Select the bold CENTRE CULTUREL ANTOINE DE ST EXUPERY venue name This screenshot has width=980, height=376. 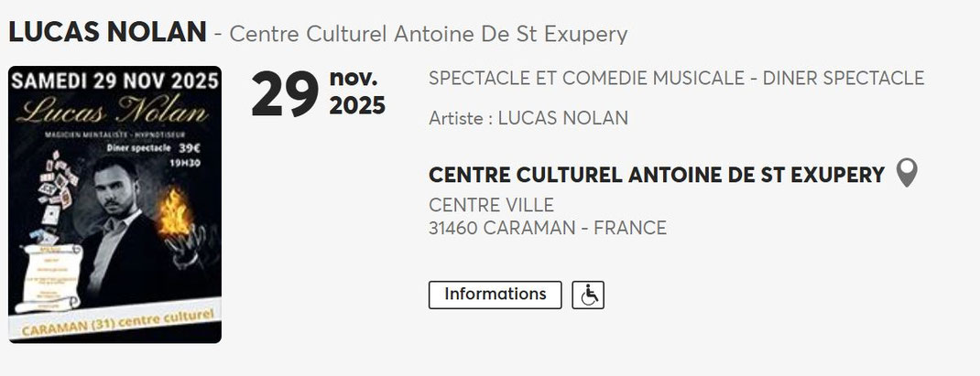tap(656, 175)
